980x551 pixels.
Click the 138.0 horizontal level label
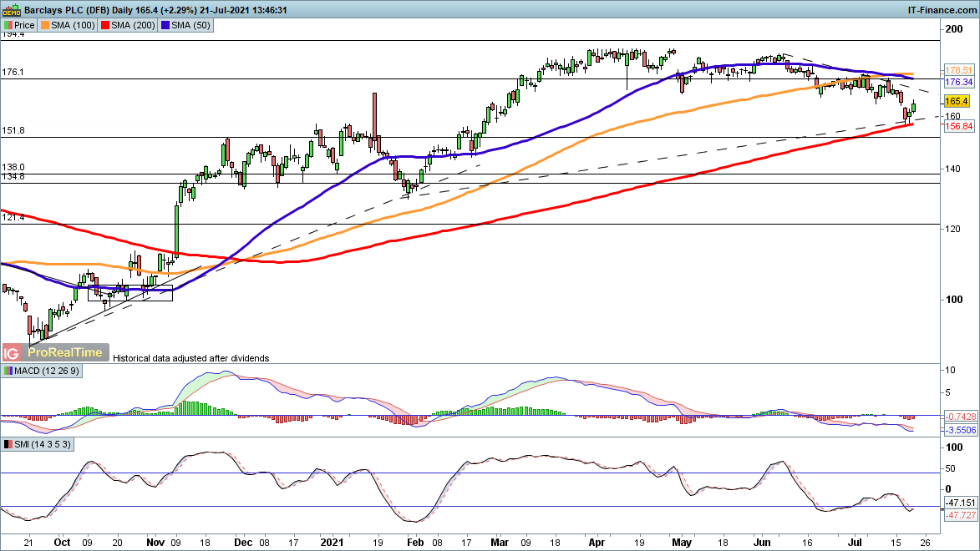pos(13,168)
